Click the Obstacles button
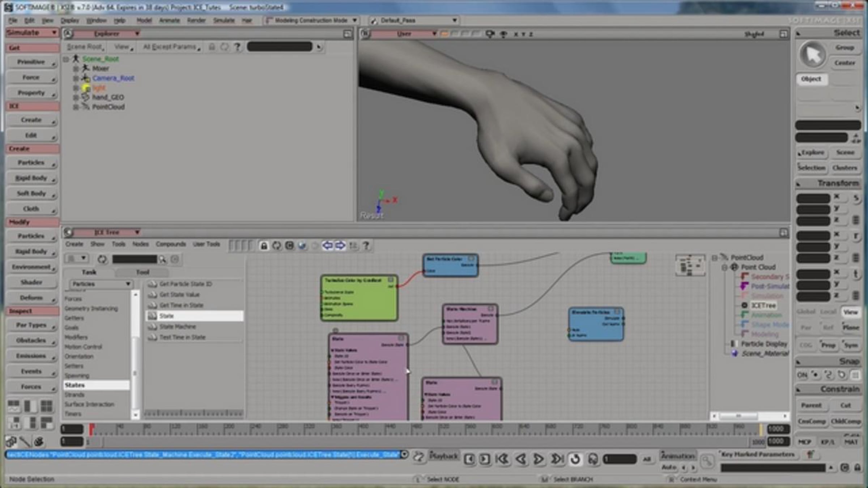 click(32, 341)
